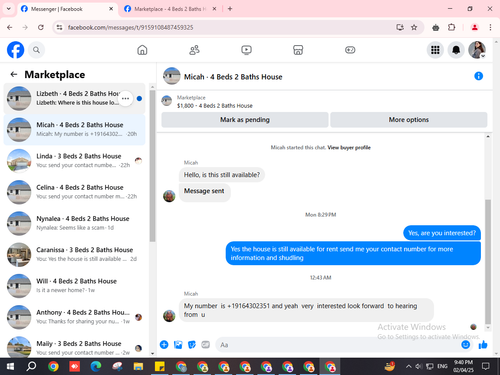Open the tab search dropdown arrow
This screenshot has width=500, height=375.
(x=9, y=9)
